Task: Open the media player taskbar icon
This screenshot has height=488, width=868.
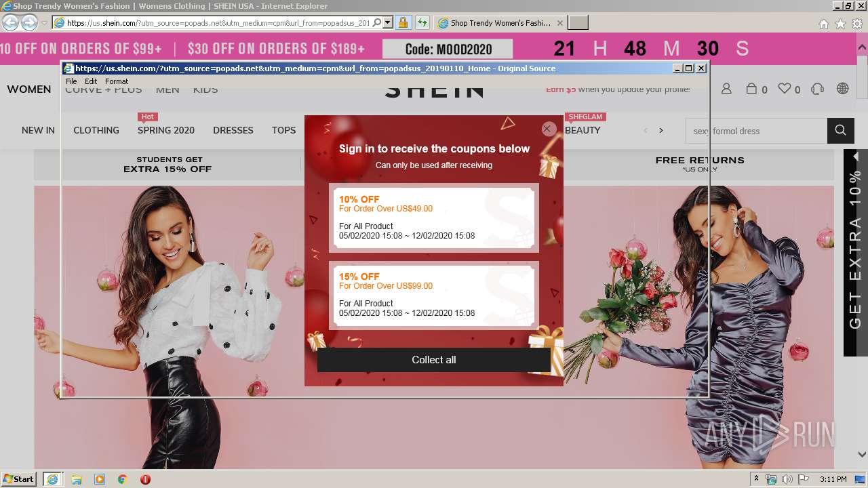Action: [100, 479]
